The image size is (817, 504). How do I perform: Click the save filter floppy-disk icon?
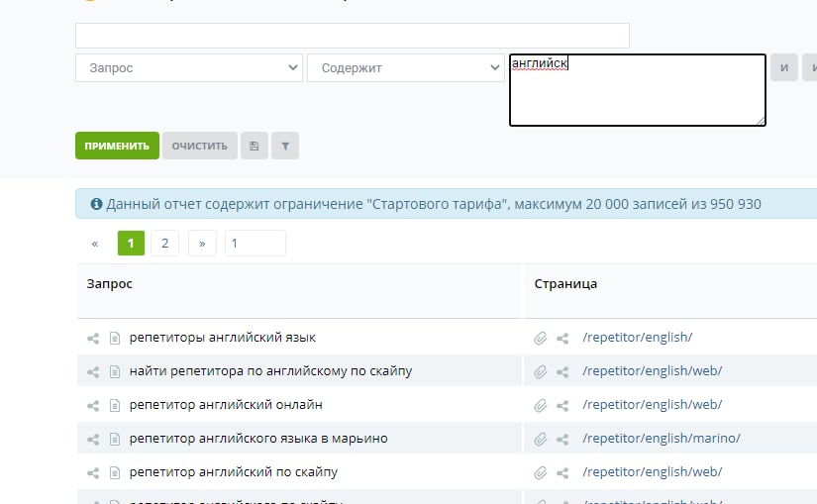click(x=255, y=146)
